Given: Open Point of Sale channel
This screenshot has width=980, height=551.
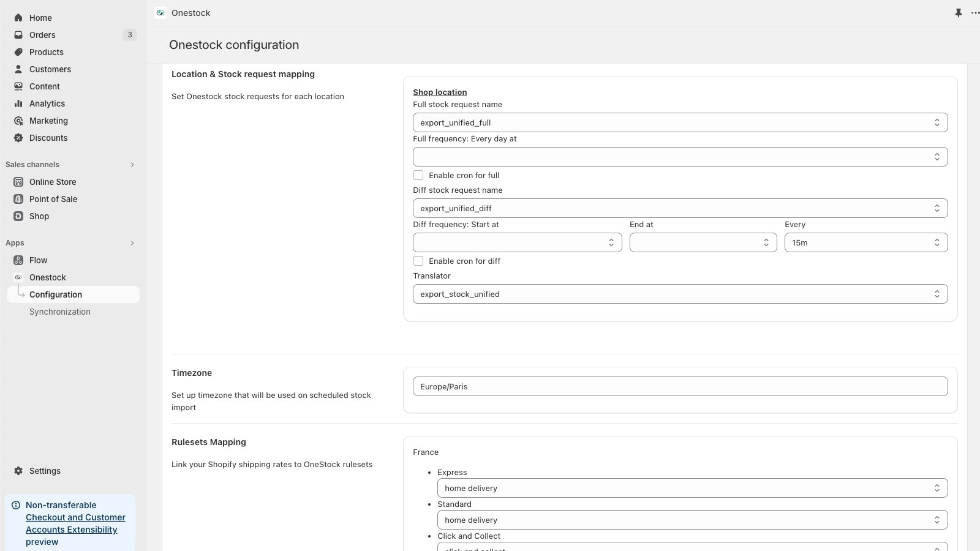Looking at the screenshot, I should [x=73, y=199].
